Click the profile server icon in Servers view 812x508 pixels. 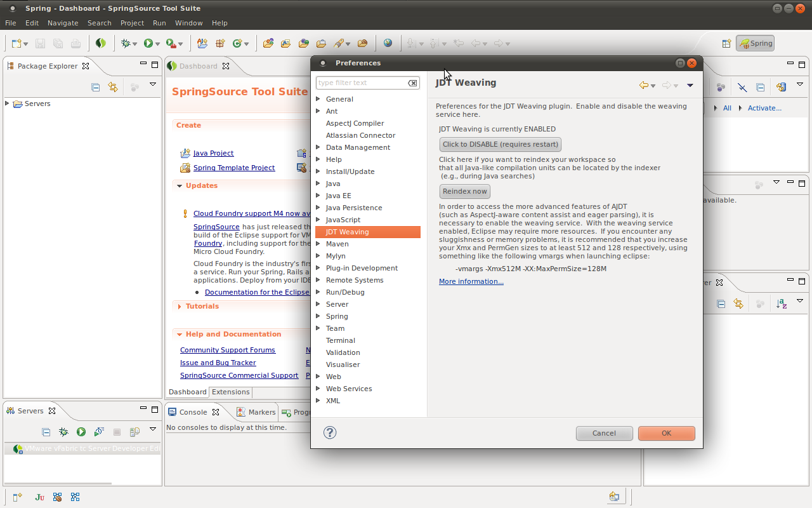pos(99,432)
